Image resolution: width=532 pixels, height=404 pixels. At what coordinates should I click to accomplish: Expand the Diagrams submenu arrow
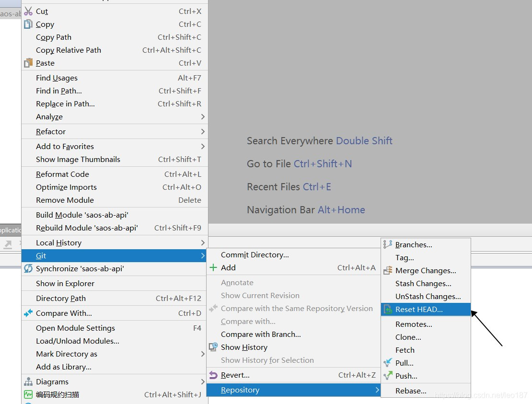(x=203, y=381)
